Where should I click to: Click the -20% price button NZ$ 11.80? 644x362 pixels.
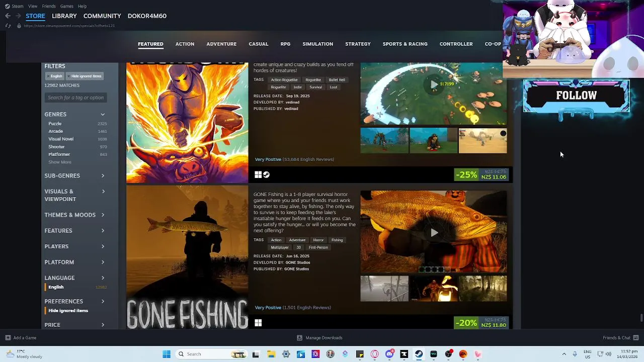[482, 323]
